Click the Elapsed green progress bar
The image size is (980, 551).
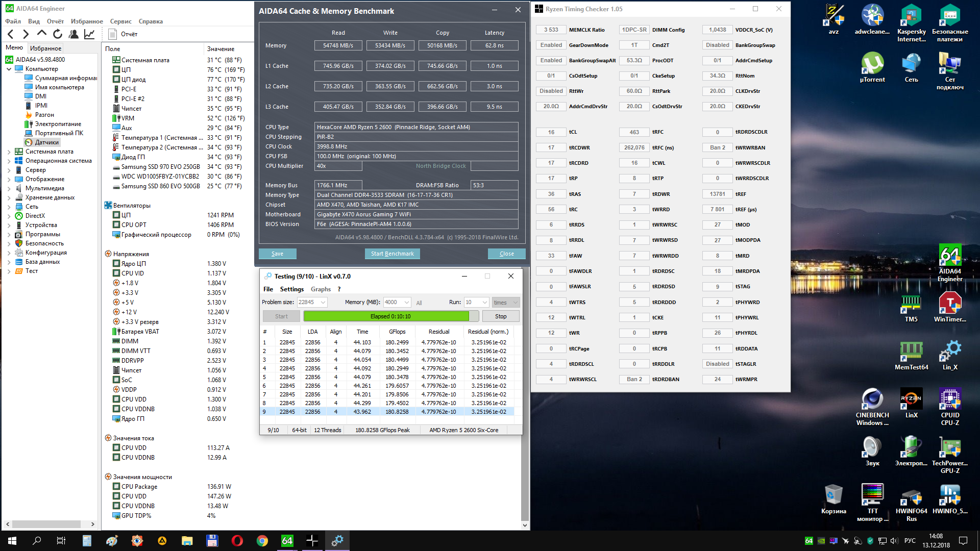pos(386,316)
